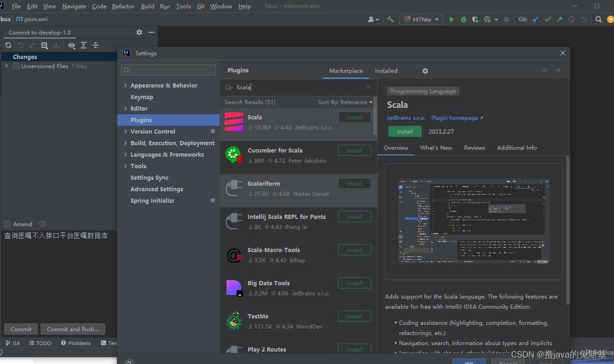Commit using the green Git checkmark
Image resolution: width=614 pixels, height=364 pixels.
pos(548,19)
